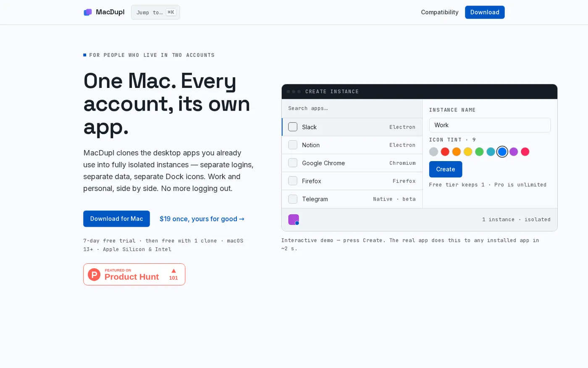Click the Download for Mac button
Viewport: 588px width, 368px height.
tap(116, 219)
